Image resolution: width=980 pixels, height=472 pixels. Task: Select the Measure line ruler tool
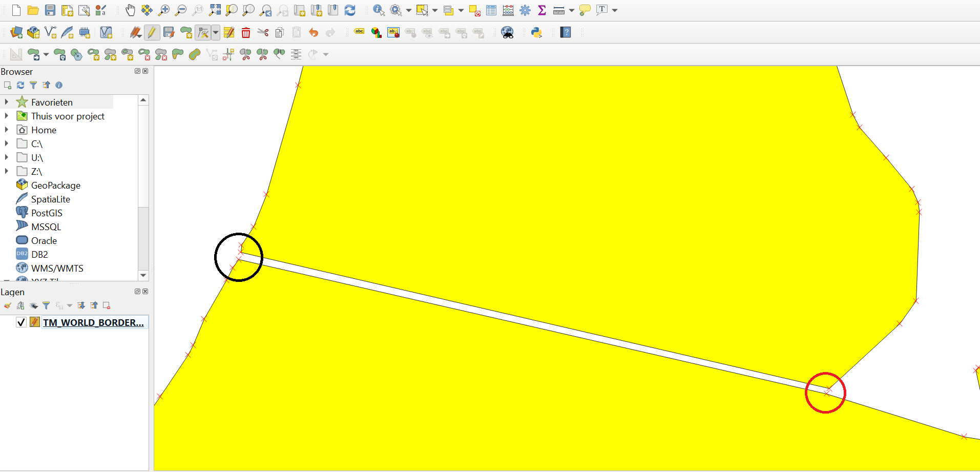point(559,10)
